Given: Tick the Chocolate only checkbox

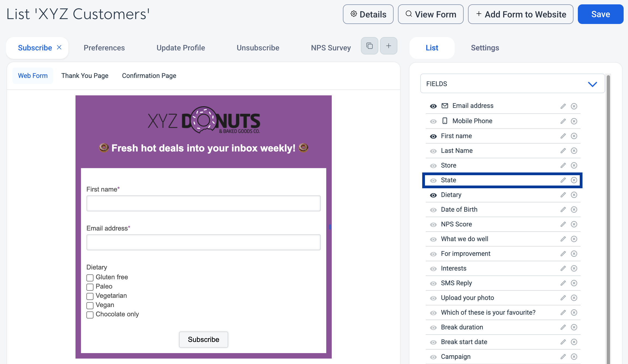Looking at the screenshot, I should pos(90,315).
